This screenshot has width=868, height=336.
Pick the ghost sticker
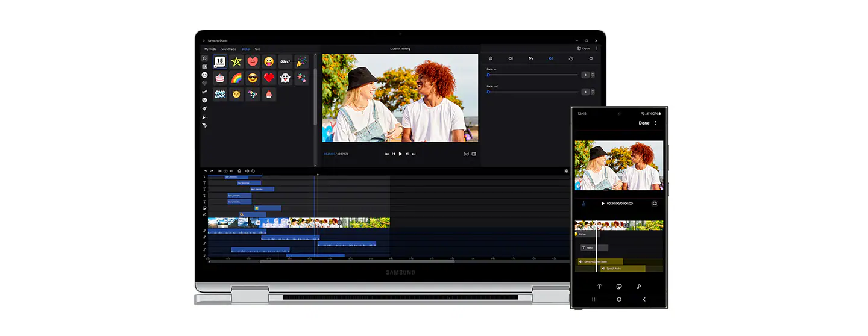[285, 78]
